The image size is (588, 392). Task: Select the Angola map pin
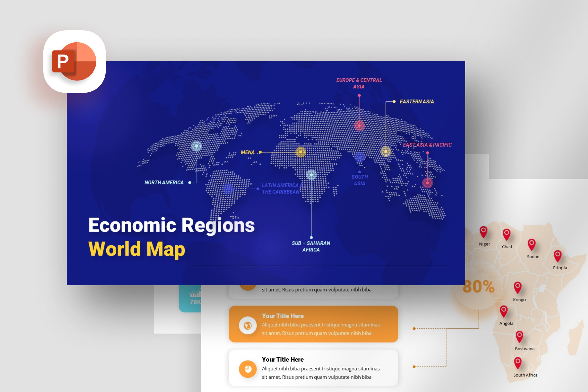pos(503,311)
